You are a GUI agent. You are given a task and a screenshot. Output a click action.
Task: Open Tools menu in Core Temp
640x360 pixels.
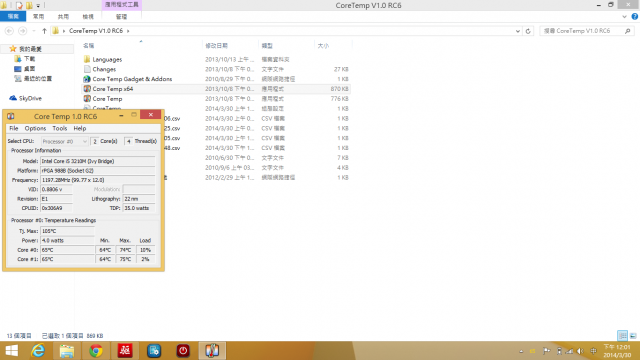(60, 128)
